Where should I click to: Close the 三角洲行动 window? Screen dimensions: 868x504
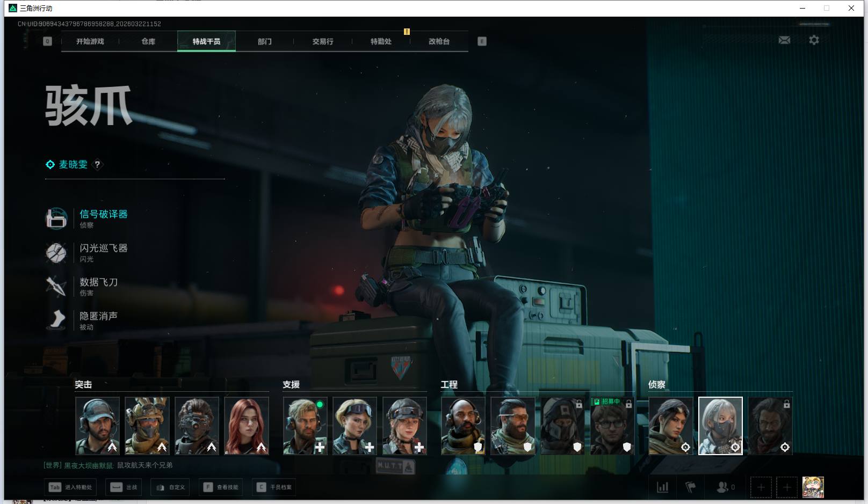(851, 8)
